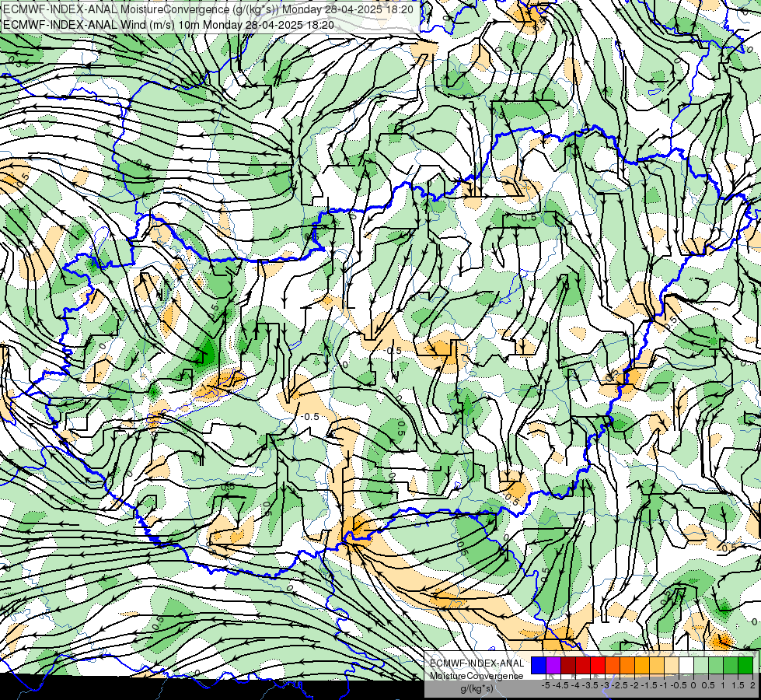Click the 1.5 tick label in the legend
Viewport: 761px width, 700px height.
click(738, 685)
